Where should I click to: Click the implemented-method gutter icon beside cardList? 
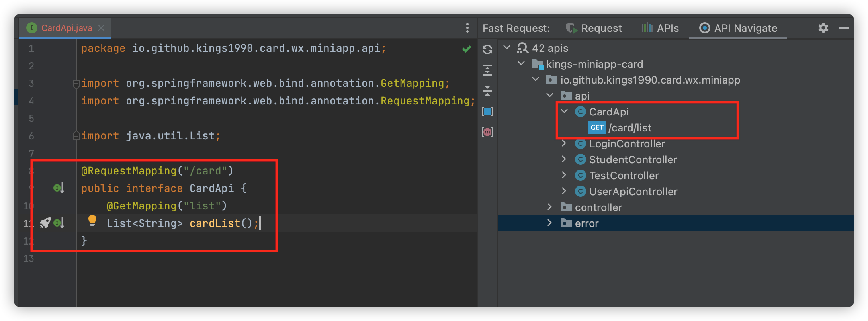click(59, 223)
